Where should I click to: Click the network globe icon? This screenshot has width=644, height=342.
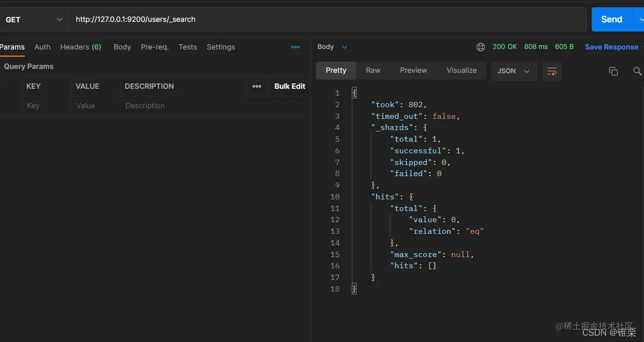click(x=481, y=47)
